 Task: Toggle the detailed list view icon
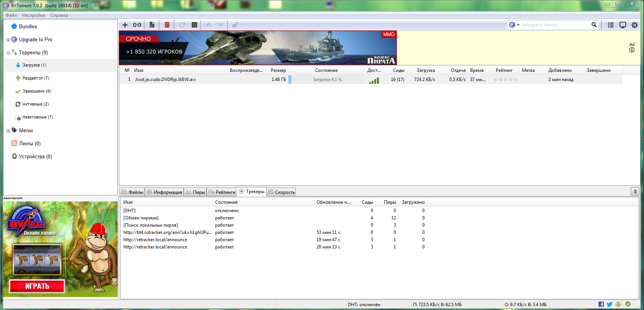tap(611, 25)
